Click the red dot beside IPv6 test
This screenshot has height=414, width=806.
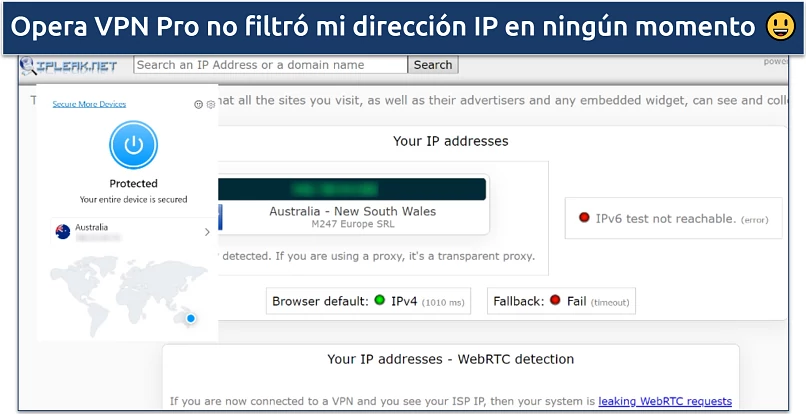(584, 218)
